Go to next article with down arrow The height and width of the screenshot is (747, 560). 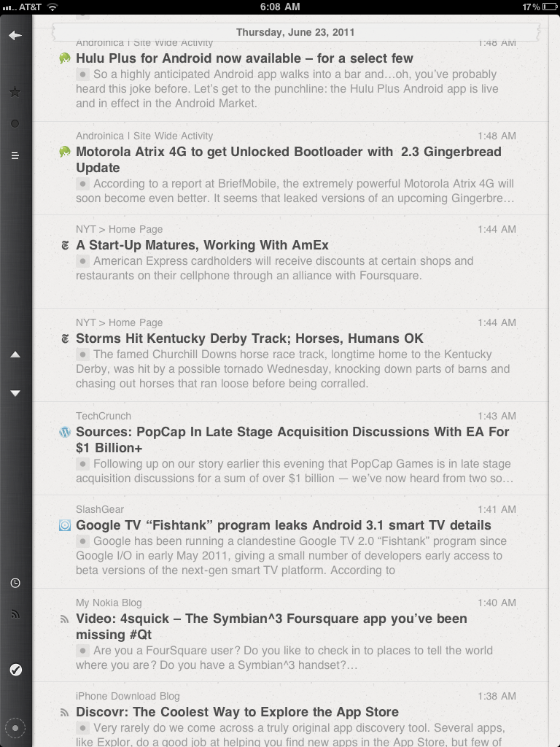coord(15,393)
